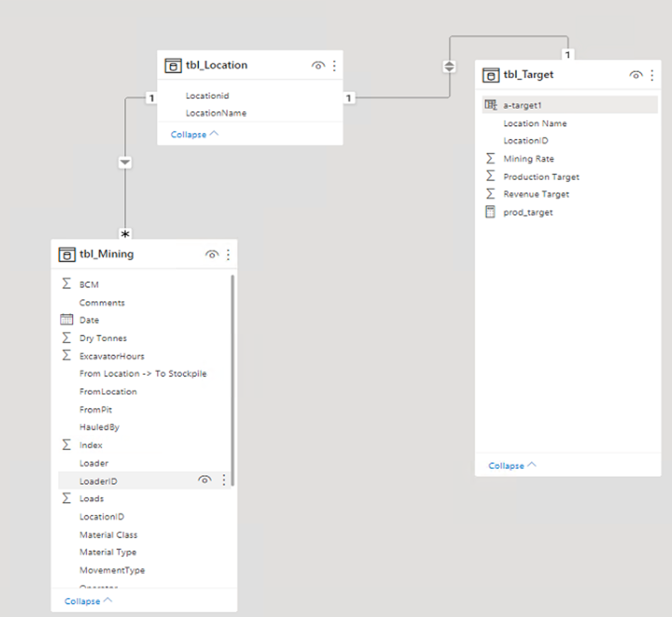
Task: Collapse the tbl_Location table
Action: click(194, 134)
